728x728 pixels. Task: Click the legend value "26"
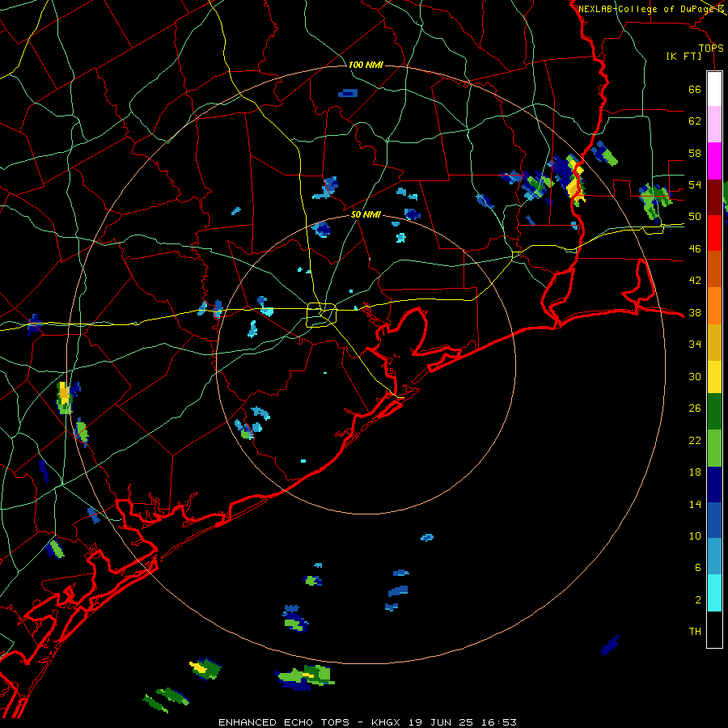695,408
